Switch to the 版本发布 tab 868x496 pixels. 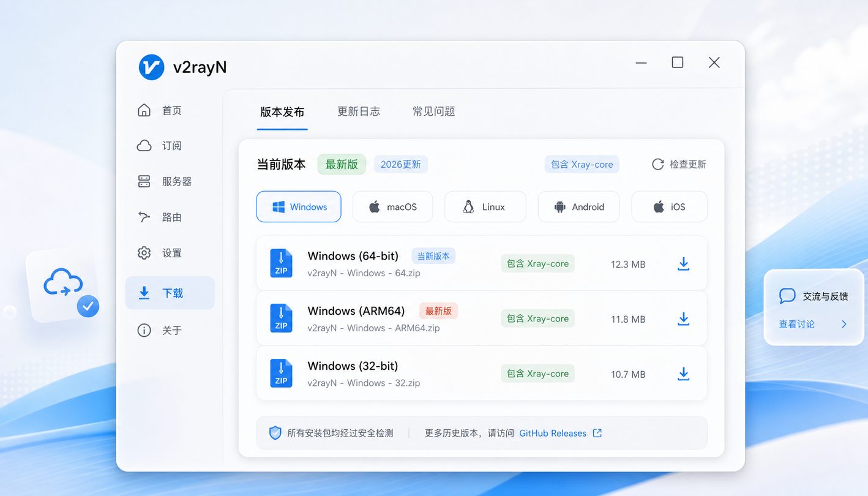coord(282,111)
